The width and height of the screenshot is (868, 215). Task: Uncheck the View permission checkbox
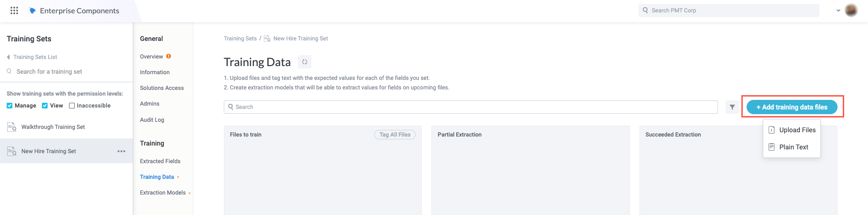coord(45,106)
